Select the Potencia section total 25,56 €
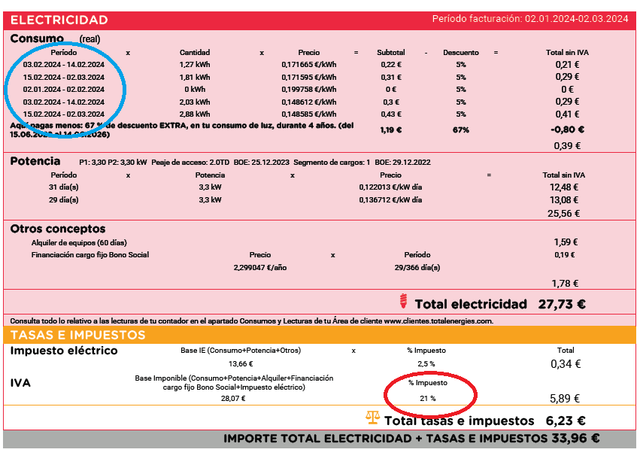This screenshot has height=450, width=640. click(x=564, y=214)
